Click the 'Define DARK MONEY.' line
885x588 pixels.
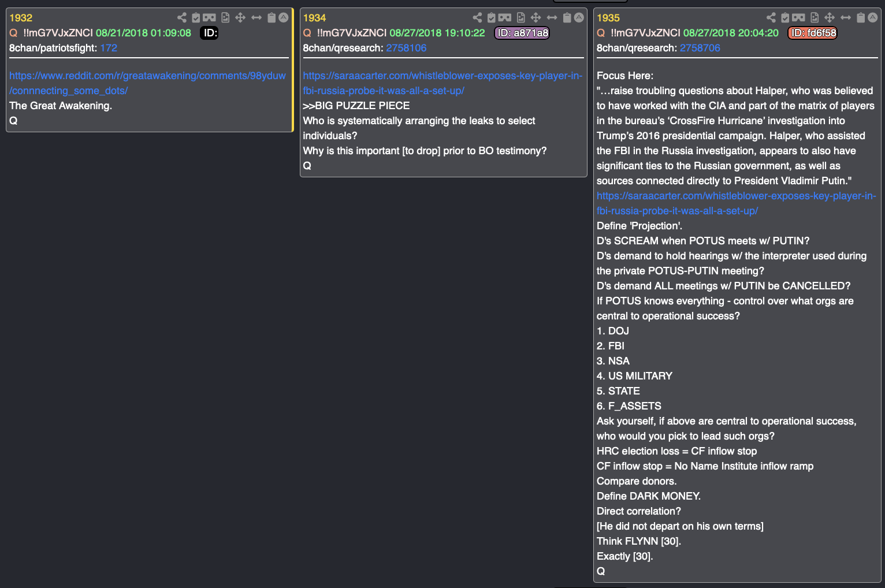(649, 496)
